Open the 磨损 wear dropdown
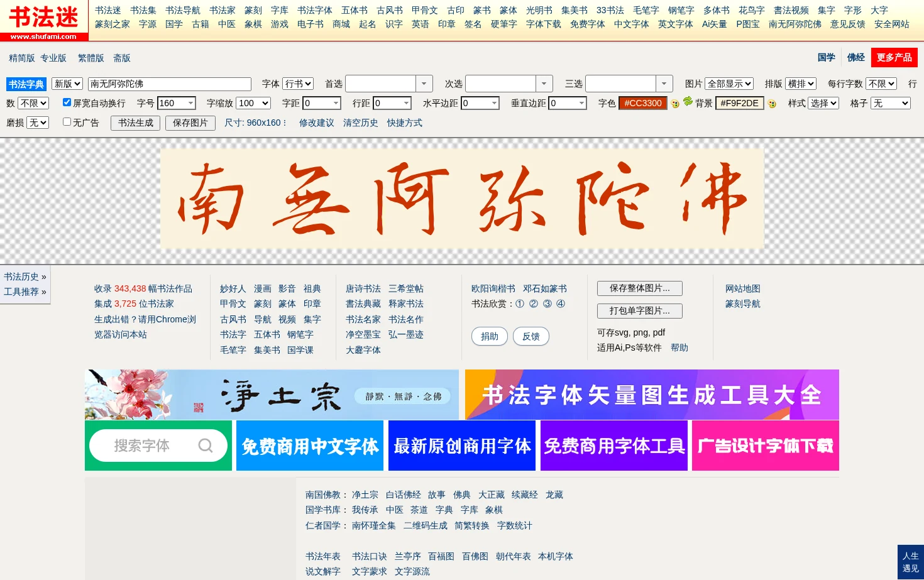924x580 pixels. (x=38, y=123)
